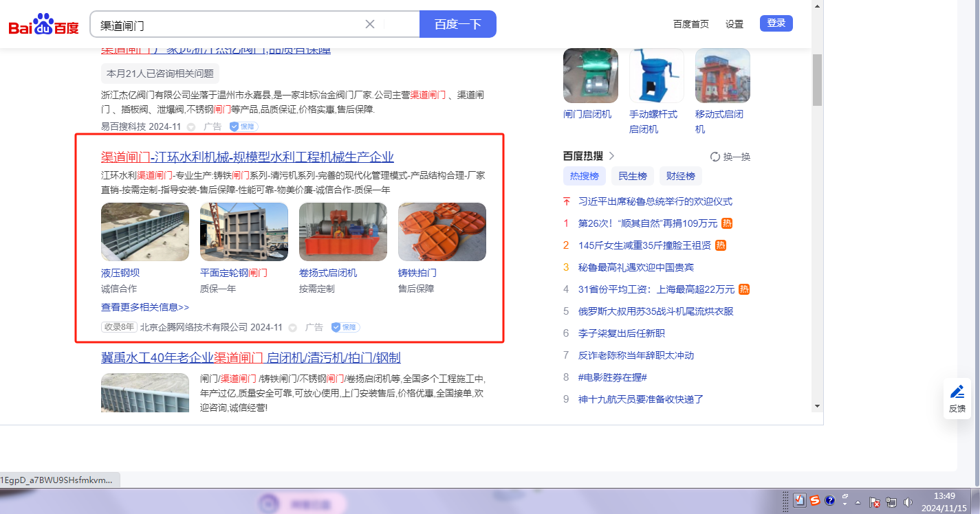The width and height of the screenshot is (980, 514).
Task: Open the 铸铁拍门 product thumbnail image
Action: coord(442,232)
